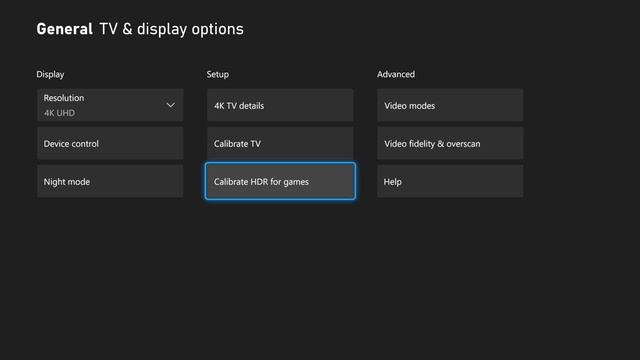Click the Advanced column label
This screenshot has width=640, height=360.
pyautogui.click(x=396, y=74)
